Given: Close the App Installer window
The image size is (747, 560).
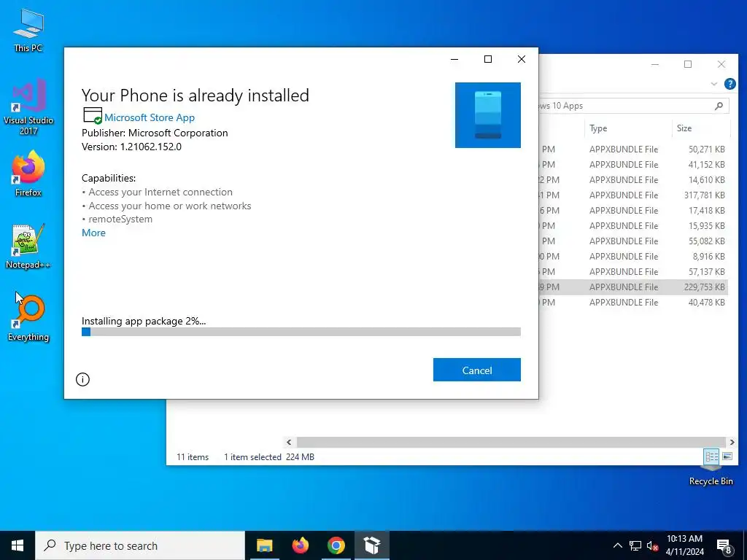Looking at the screenshot, I should (x=522, y=59).
